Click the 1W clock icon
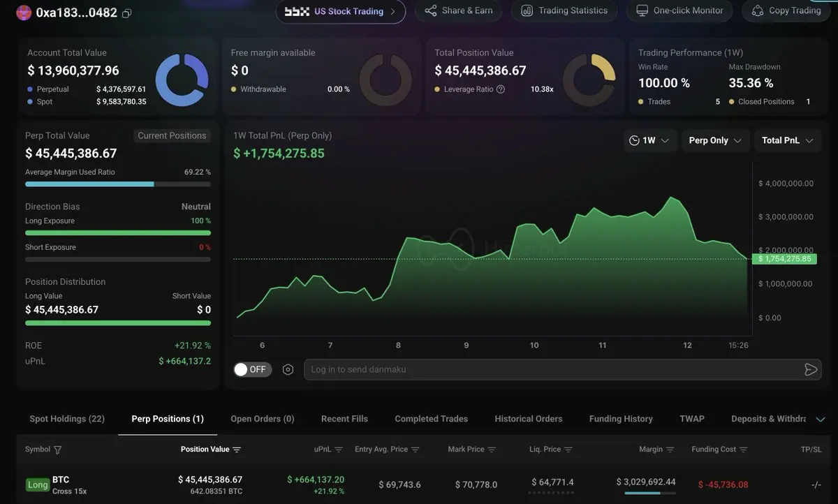 pos(634,140)
